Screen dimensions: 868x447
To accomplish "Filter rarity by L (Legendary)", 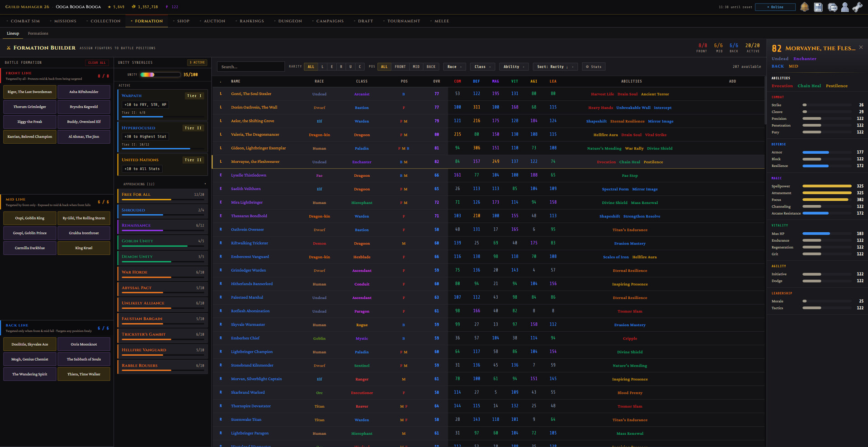I will [322, 67].
